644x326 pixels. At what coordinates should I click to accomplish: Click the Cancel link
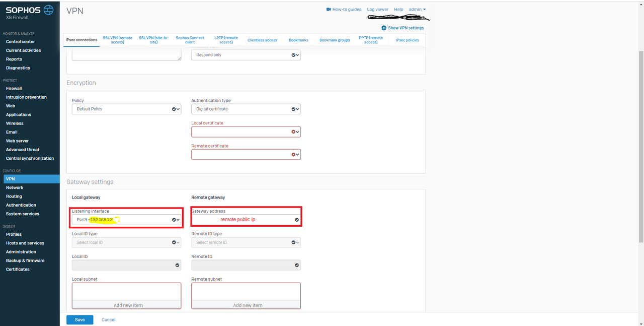click(x=109, y=319)
